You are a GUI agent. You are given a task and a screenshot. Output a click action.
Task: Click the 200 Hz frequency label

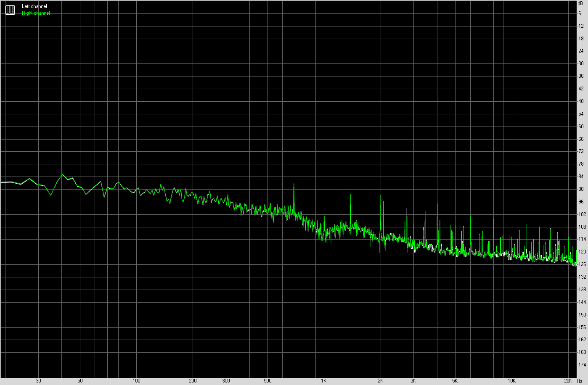(x=193, y=381)
